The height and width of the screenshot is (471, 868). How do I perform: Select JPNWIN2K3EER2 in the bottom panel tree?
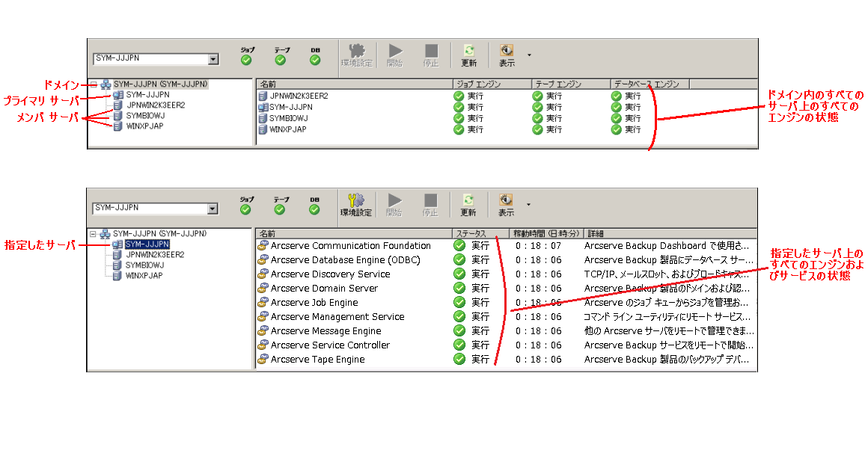coord(155,255)
